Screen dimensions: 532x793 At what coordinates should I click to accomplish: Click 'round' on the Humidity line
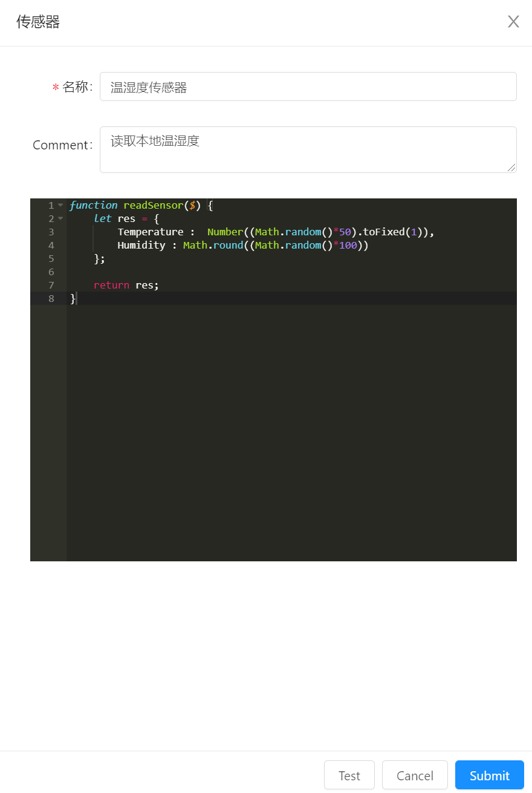(228, 246)
